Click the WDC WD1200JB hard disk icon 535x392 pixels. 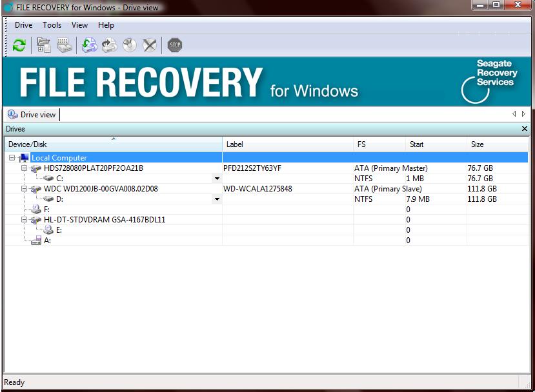36,189
